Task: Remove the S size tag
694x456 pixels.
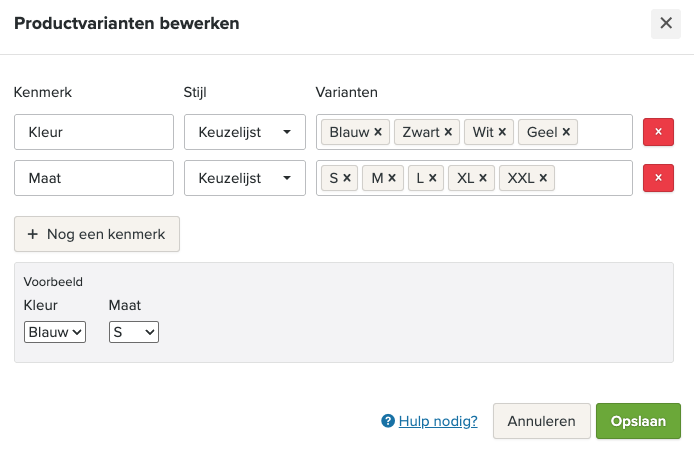Action: click(x=346, y=178)
